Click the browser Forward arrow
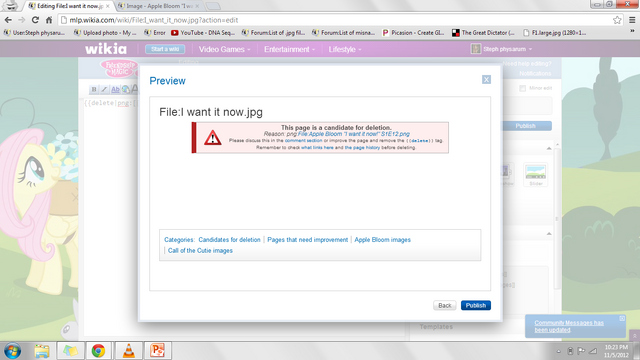Image resolution: width=640 pixels, height=360 pixels. click(22, 20)
